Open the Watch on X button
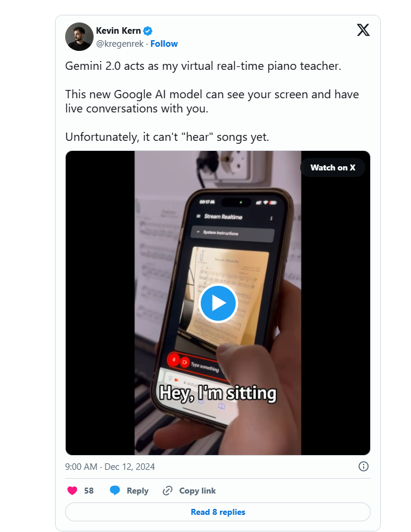 333,167
